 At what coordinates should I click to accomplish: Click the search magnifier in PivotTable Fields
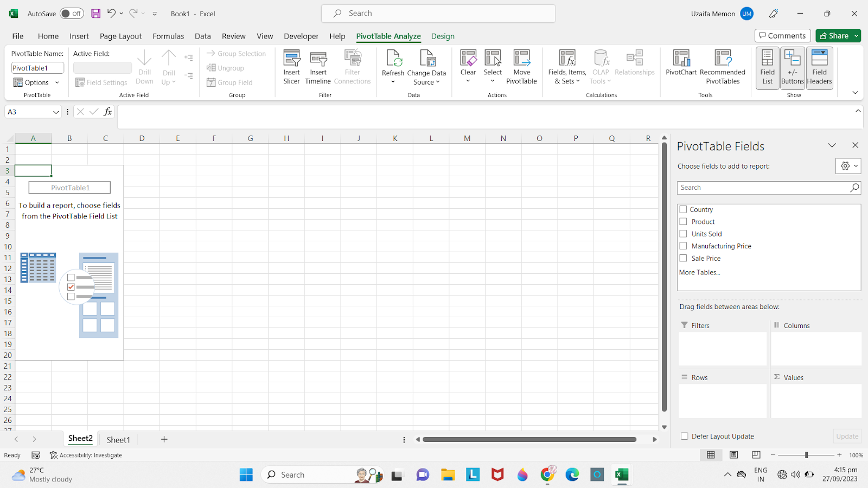tap(854, 188)
